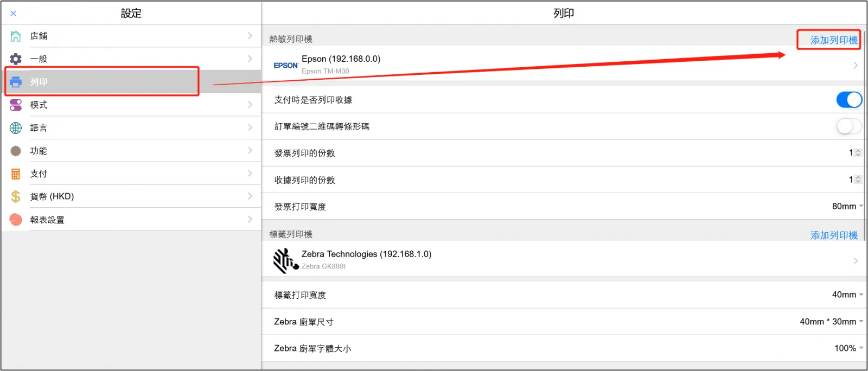868x371 pixels.
Task: Click the calculator icon beside 支付
Action: coord(16,174)
